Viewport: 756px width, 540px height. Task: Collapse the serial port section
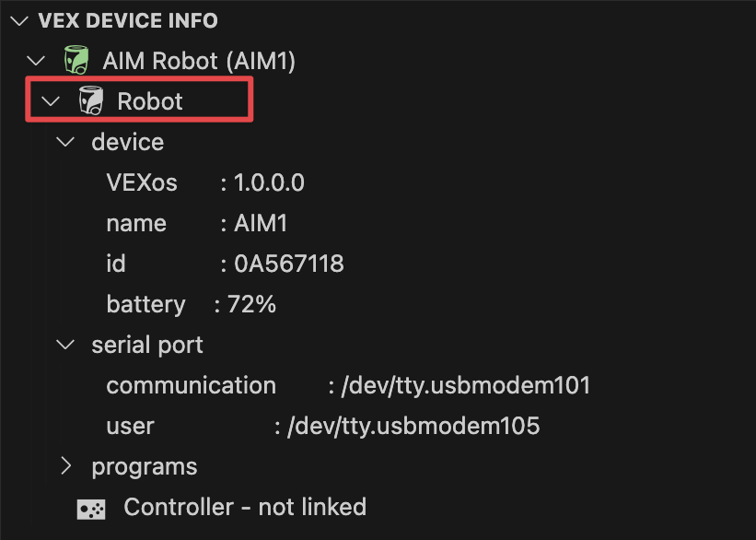(64, 345)
